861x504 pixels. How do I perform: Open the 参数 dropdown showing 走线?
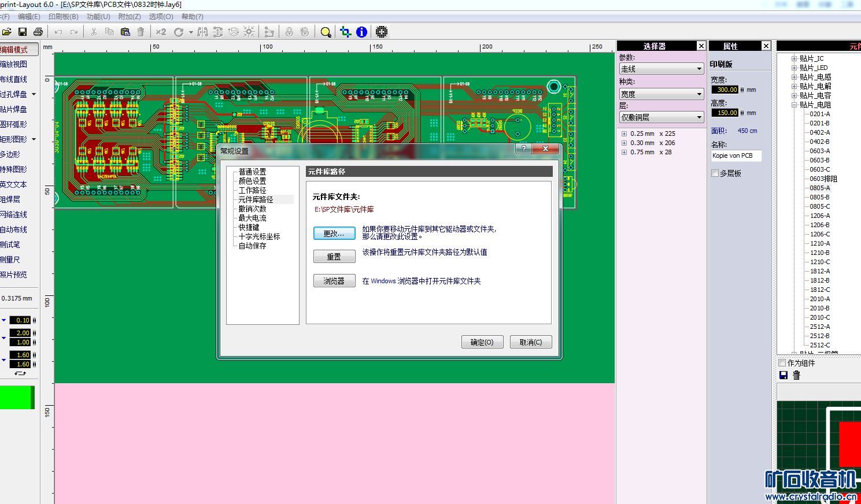(661, 69)
